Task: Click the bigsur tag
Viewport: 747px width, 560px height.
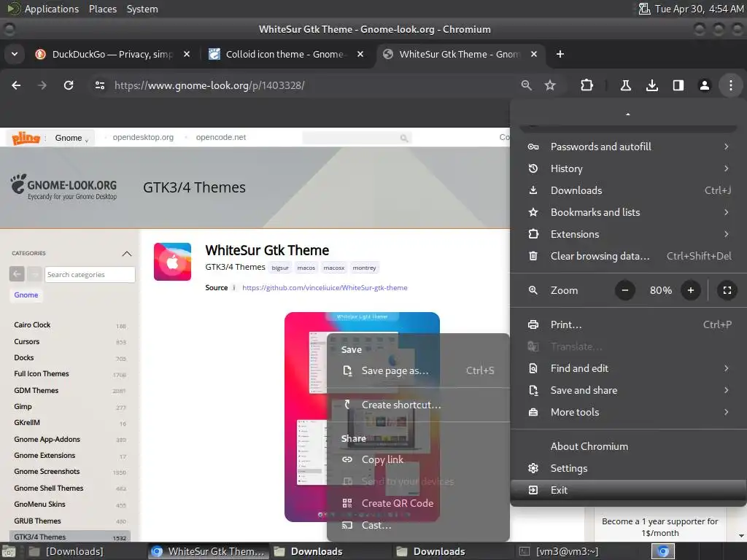Action: point(280,268)
